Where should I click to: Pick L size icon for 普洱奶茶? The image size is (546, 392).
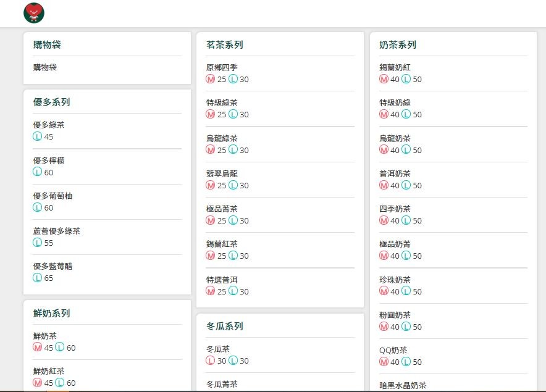pyautogui.click(x=406, y=186)
